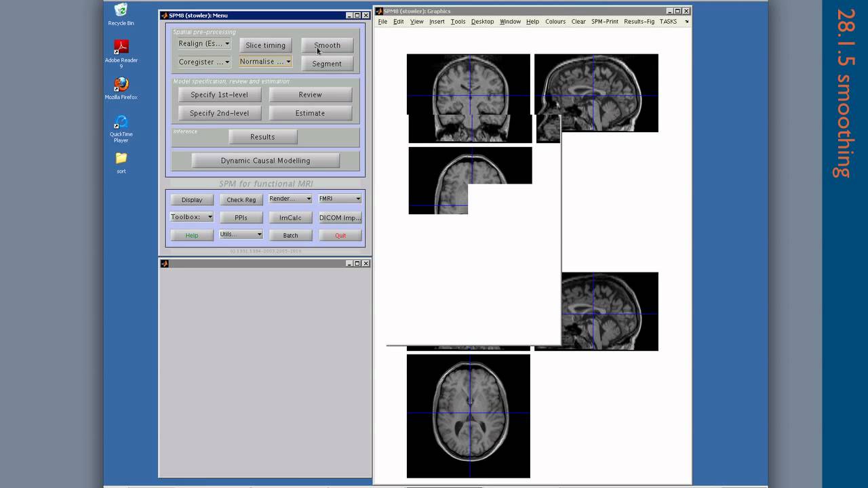Click Clear menu item
This screenshot has width=868, height=488.
(578, 22)
